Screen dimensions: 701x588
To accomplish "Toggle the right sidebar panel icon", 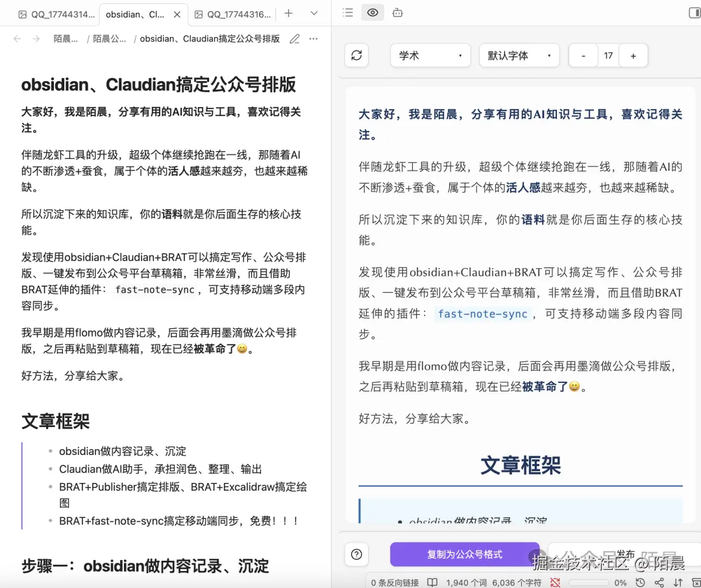I will 694,12.
